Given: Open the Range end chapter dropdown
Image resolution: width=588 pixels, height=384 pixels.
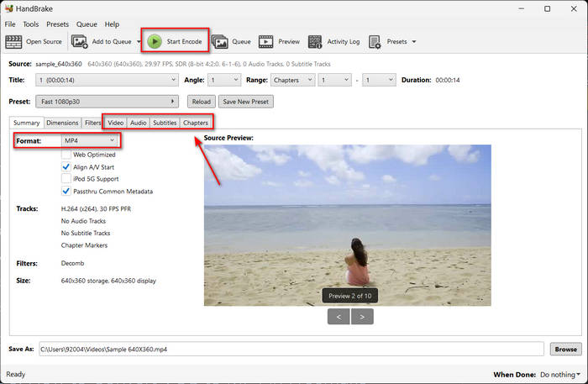Looking at the screenshot, I should pyautogui.click(x=379, y=80).
